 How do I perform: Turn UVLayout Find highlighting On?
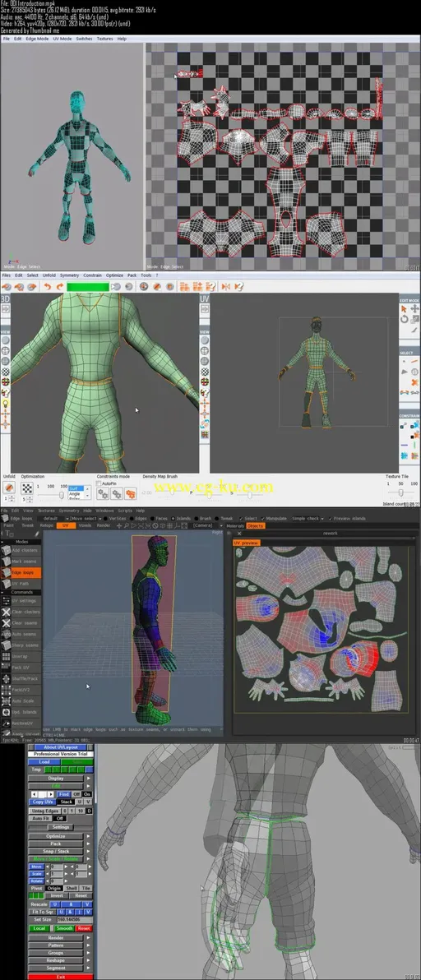(x=87, y=793)
